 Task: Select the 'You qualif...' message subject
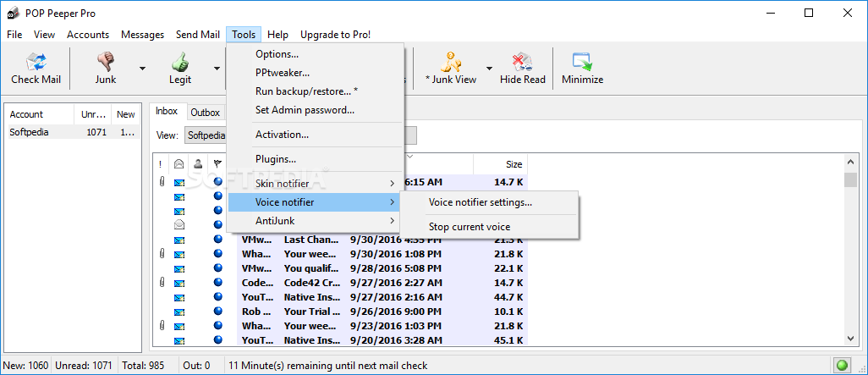pos(311,268)
